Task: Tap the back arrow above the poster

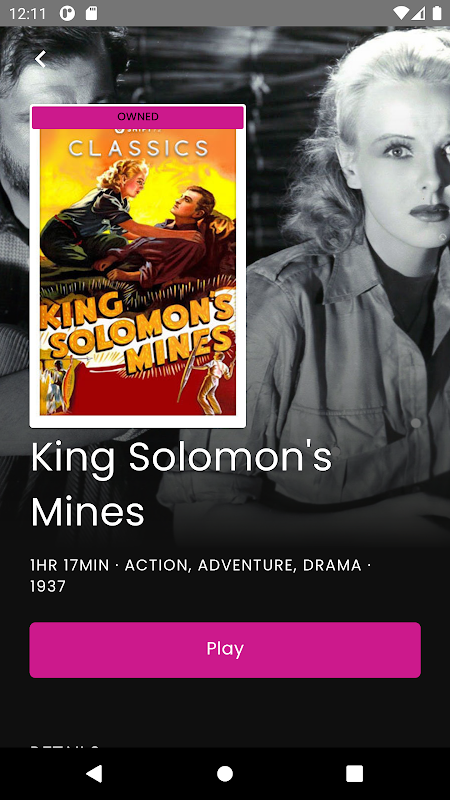Action: 40,59
